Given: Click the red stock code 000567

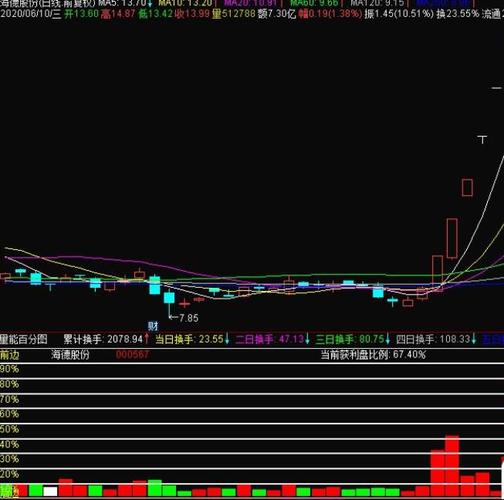Looking at the screenshot, I should pos(132,355).
